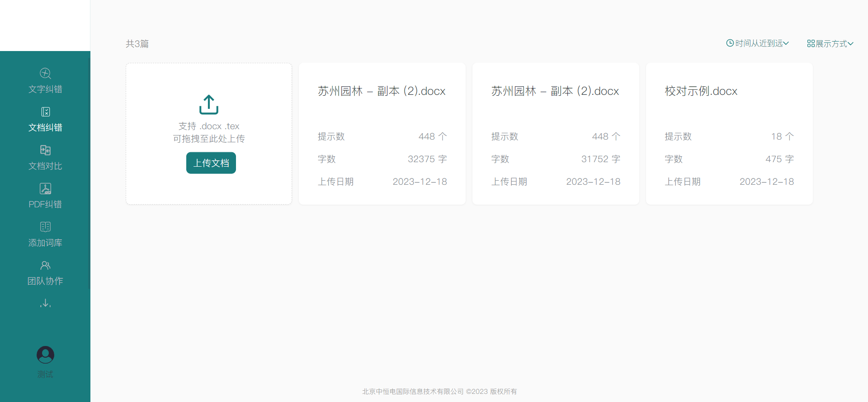Expand the 时间从近到远 sort dropdown
This screenshot has height=402, width=868.
click(x=758, y=43)
